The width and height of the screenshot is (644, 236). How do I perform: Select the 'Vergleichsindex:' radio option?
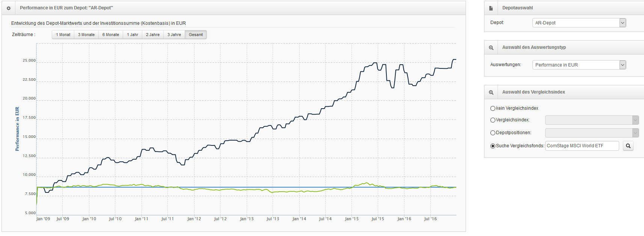pyautogui.click(x=493, y=120)
